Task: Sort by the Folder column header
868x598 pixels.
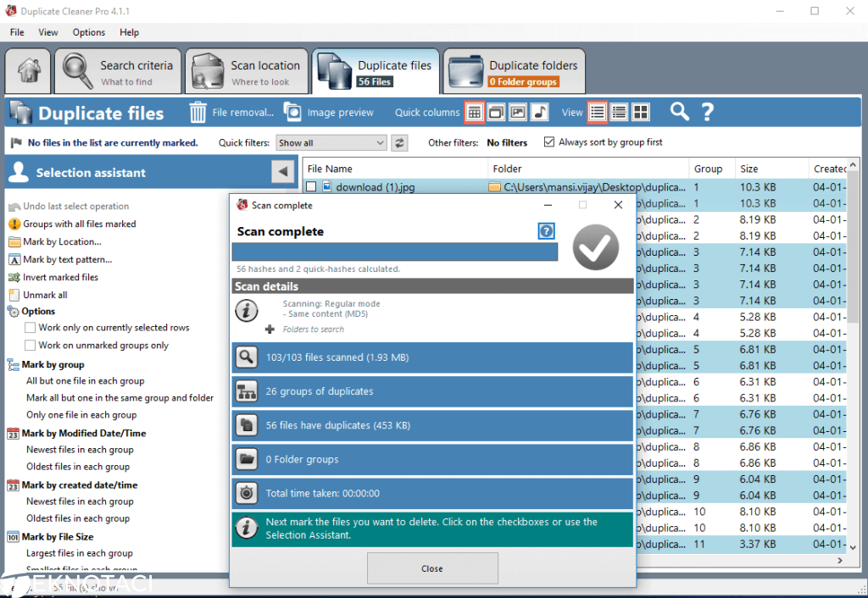Action: click(588, 169)
